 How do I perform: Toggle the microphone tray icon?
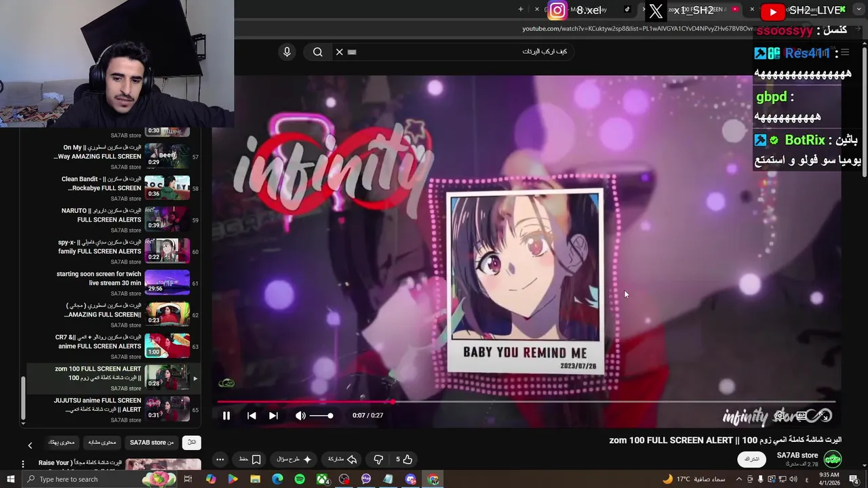point(760,479)
